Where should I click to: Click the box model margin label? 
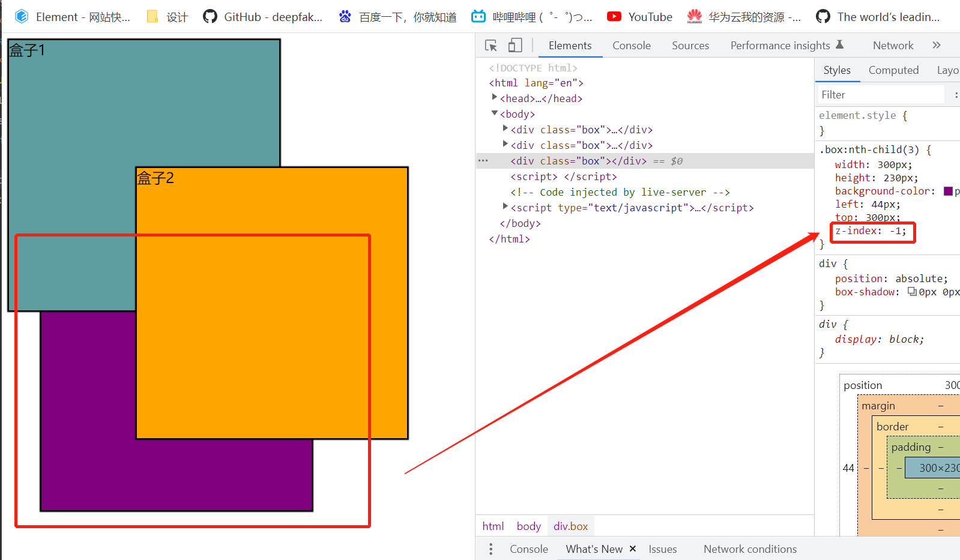(x=878, y=406)
